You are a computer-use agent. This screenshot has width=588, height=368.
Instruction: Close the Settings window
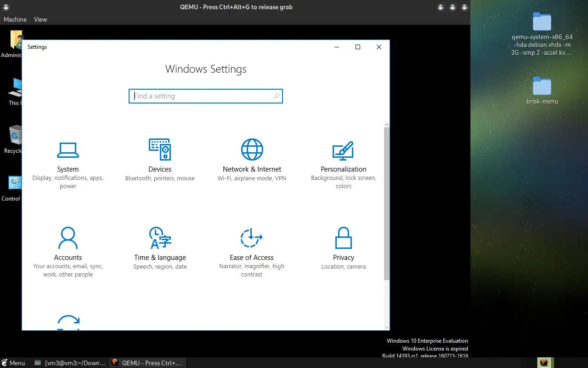(x=379, y=47)
